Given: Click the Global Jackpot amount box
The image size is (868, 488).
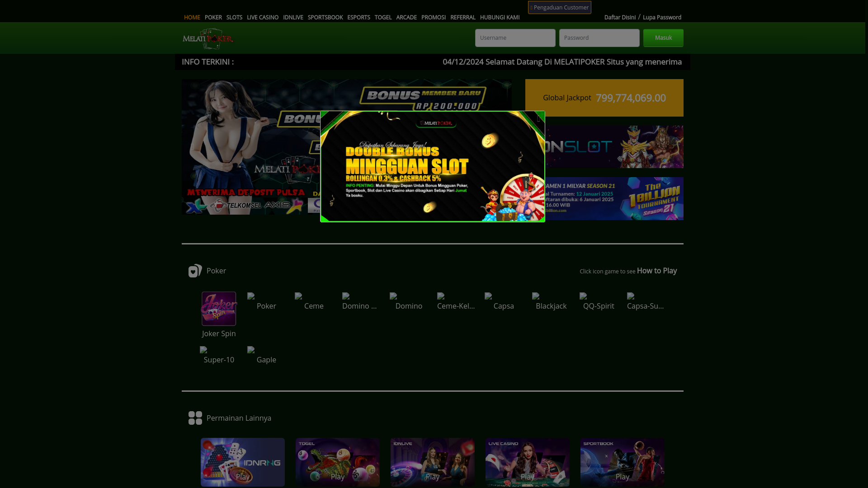Looking at the screenshot, I should click(604, 98).
